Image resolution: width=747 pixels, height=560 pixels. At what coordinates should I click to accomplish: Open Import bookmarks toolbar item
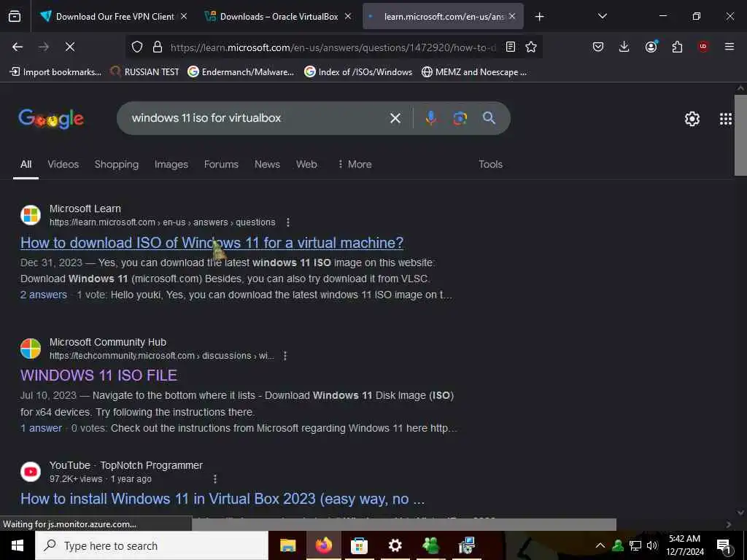click(x=55, y=72)
